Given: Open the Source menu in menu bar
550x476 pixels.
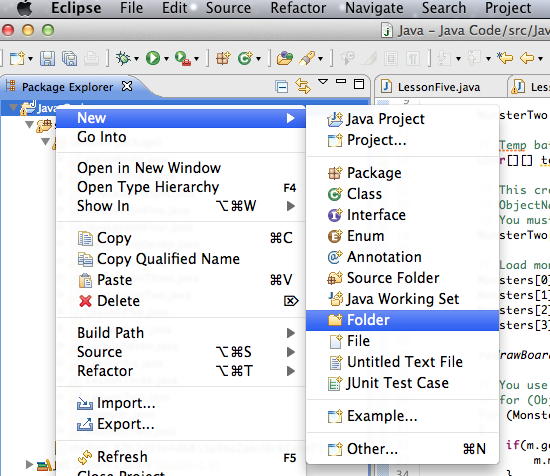Looking at the screenshot, I should click(x=228, y=8).
